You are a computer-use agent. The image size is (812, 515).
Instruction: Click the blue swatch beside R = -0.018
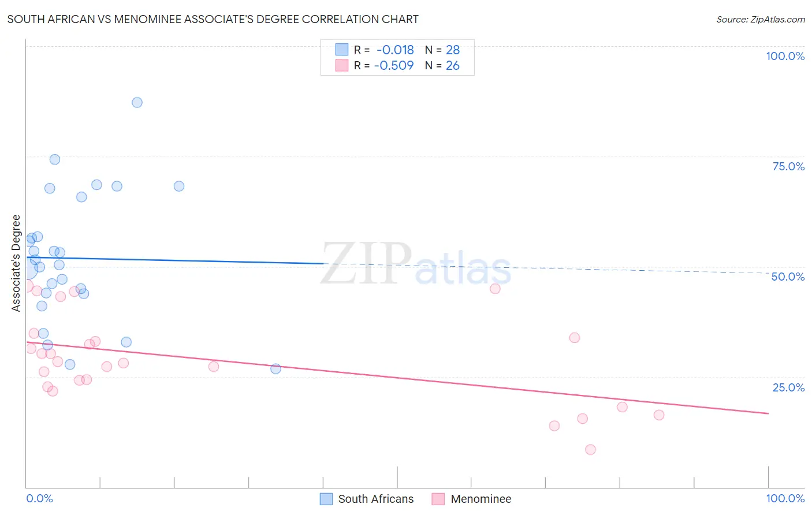(342, 50)
